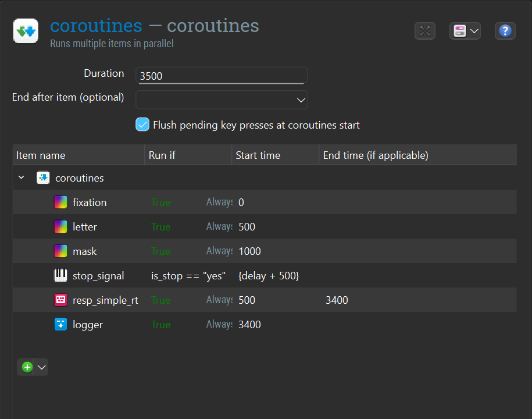Click the mask sketchpad icon
Image resolution: width=532 pixels, height=419 pixels.
[60, 251]
